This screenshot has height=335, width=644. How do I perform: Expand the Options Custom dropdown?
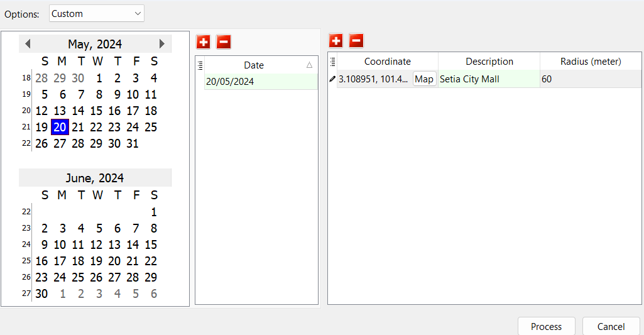pos(138,13)
